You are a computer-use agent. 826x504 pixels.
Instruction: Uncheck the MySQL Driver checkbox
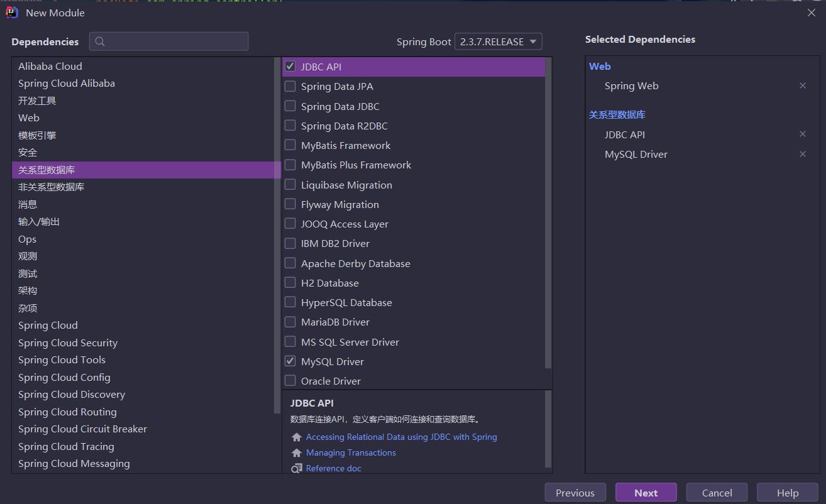pyautogui.click(x=290, y=361)
